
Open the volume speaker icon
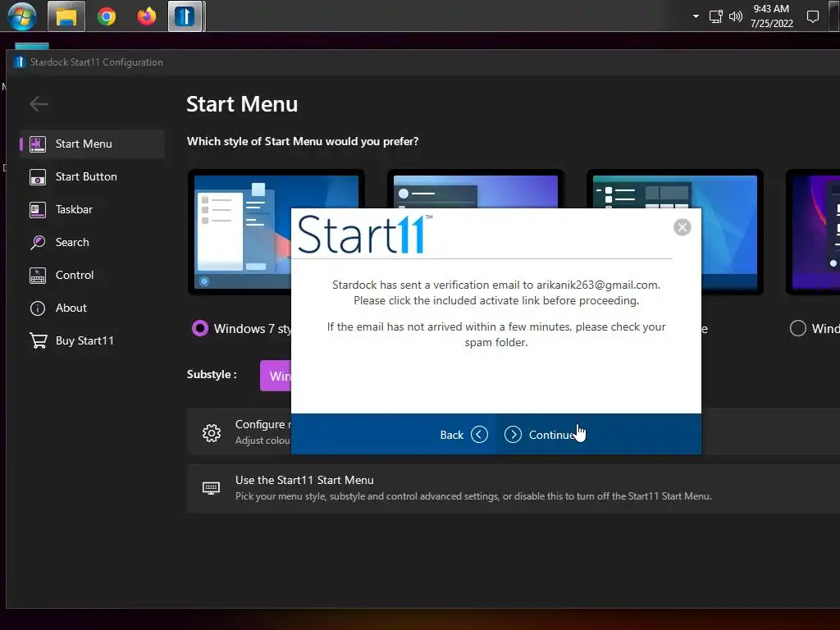coord(736,16)
